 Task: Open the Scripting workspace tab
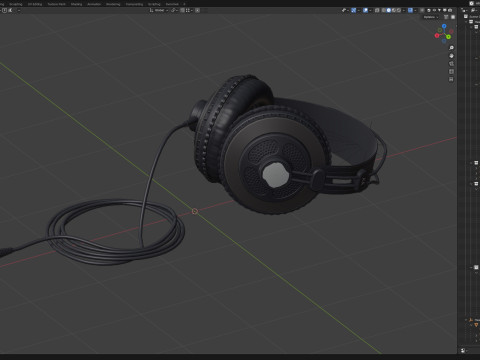(x=154, y=4)
